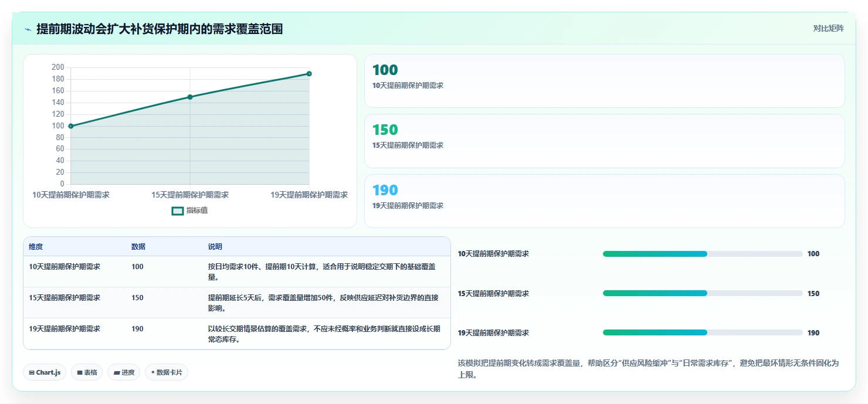Image resolution: width=868 pixels, height=404 pixels.
Task: Click the 对比矩阵 label in header
Action: 829,29
